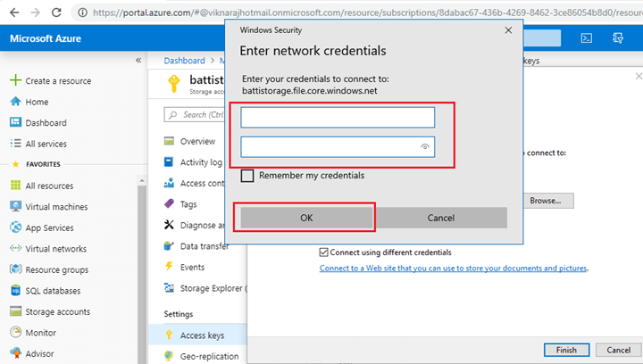This screenshot has height=364, width=643.
Task: Check Remember my credentials box
Action: pos(247,176)
